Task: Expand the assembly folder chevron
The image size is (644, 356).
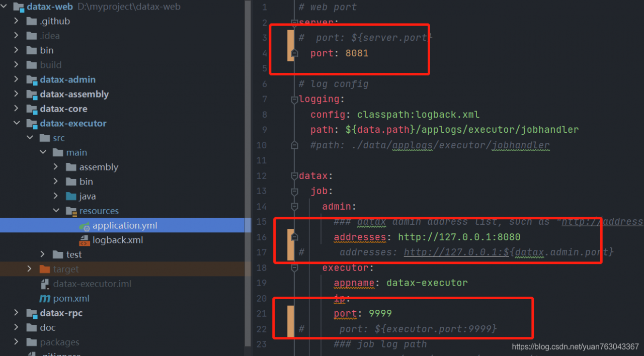Action: (56, 167)
